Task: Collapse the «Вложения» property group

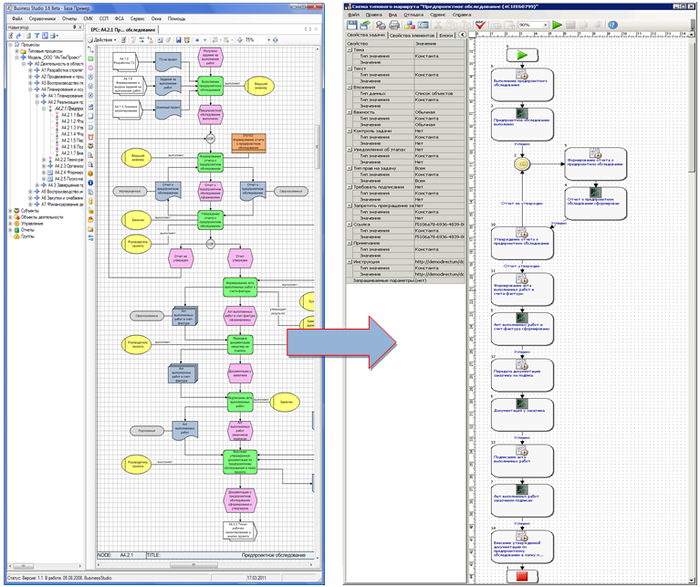Action: coord(349,86)
